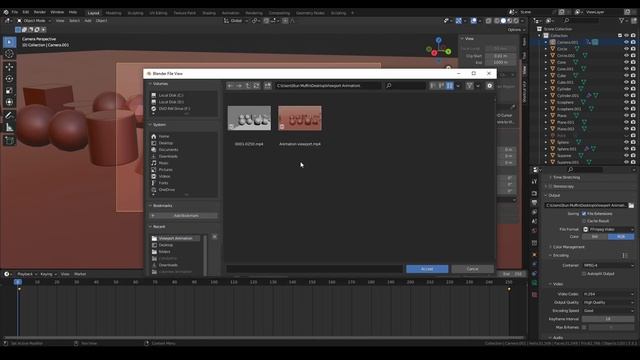Select the Annotate tool in viewport toolbar
Viewport: 640px width, 360px height.
pyautogui.click(x=9, y=116)
